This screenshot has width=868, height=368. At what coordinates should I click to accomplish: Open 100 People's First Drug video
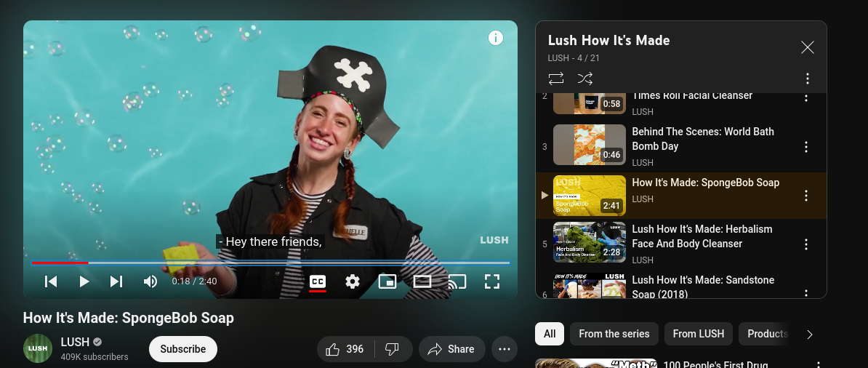tap(715, 364)
